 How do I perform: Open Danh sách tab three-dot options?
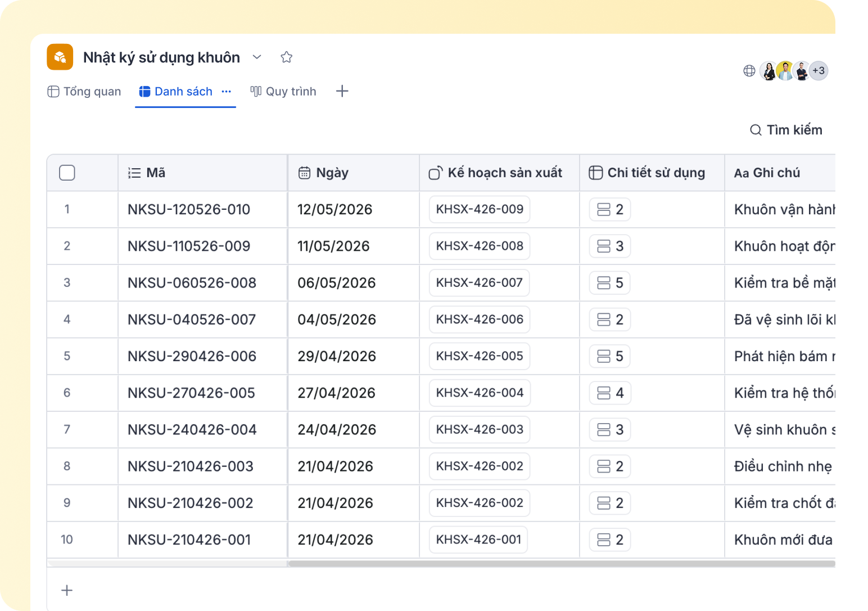[227, 91]
